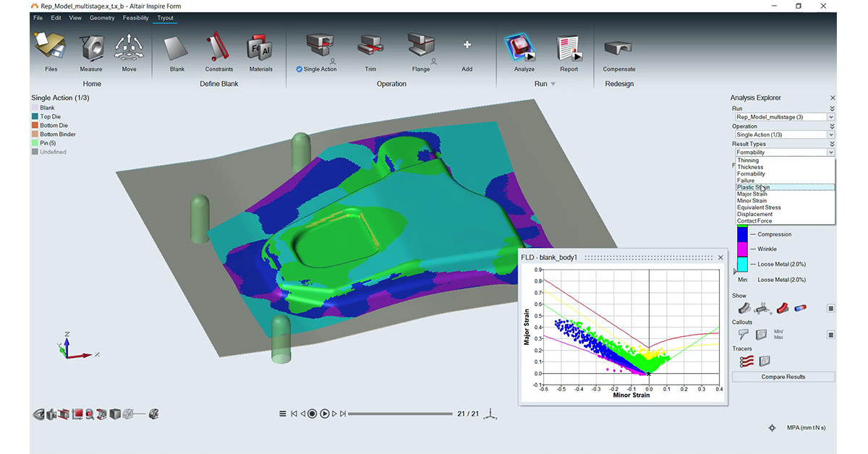The image size is (868, 454).
Task: Choose Contact Force from the result types list
Action: (x=785, y=221)
